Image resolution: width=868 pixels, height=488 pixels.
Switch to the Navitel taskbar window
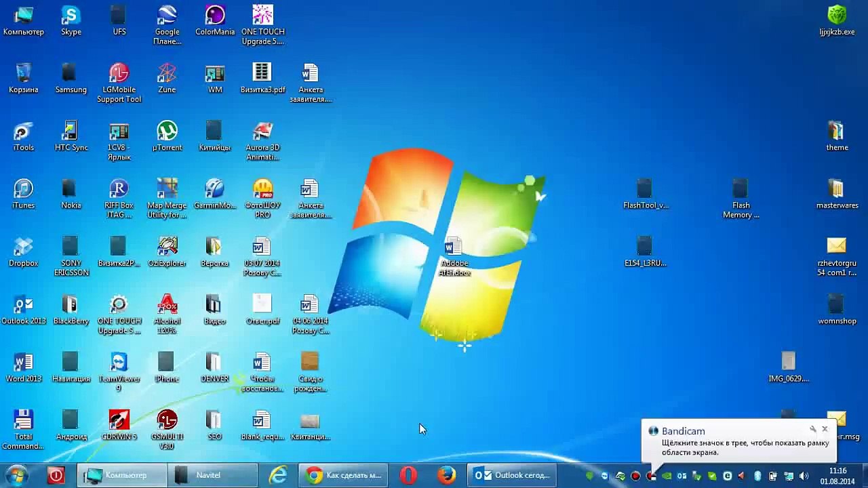coord(212,475)
